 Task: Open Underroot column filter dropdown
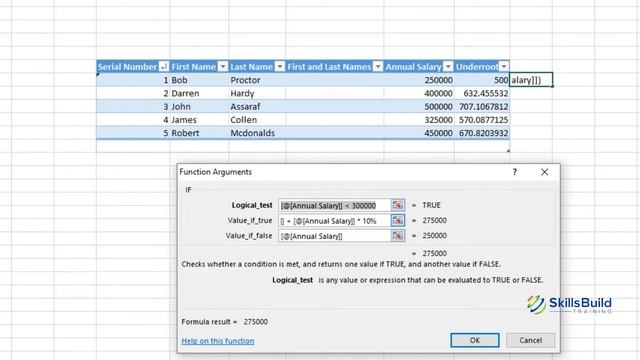[504, 67]
